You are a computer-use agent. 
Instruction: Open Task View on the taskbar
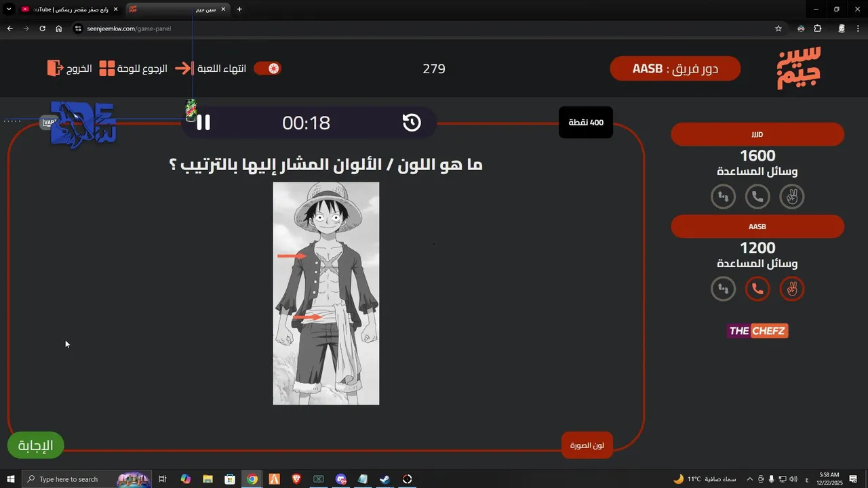coord(163,479)
